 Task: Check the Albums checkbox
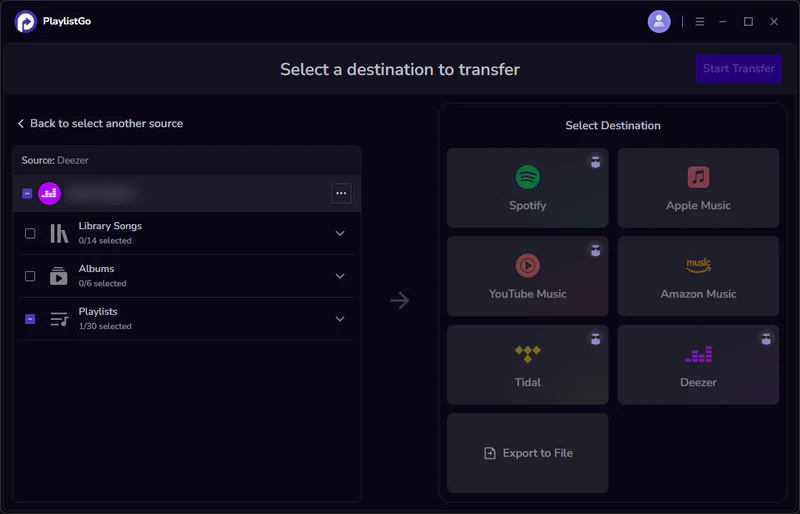coord(30,276)
